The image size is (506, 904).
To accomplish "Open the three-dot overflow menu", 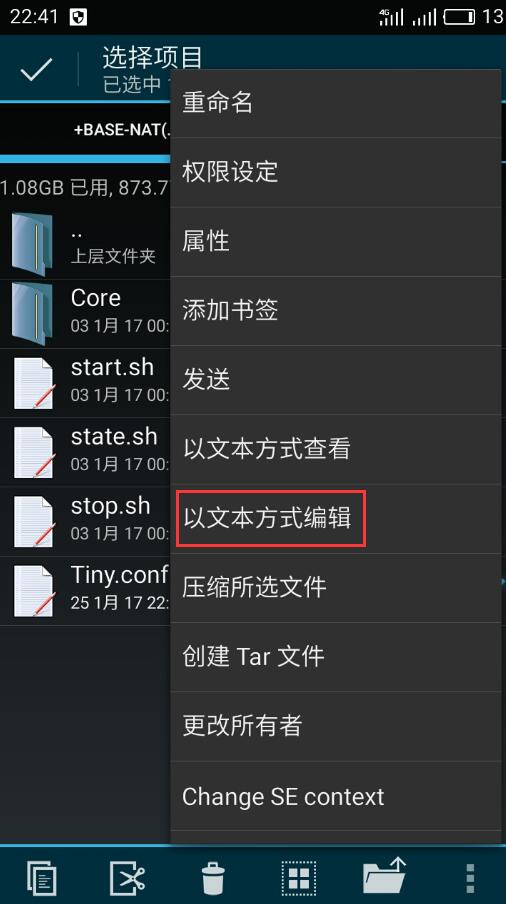I will click(x=470, y=878).
